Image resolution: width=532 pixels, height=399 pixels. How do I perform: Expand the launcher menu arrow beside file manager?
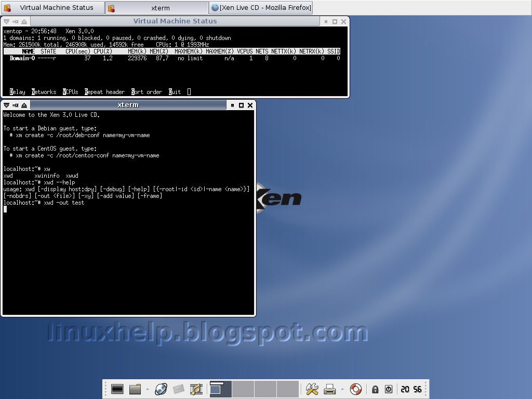[148, 389]
